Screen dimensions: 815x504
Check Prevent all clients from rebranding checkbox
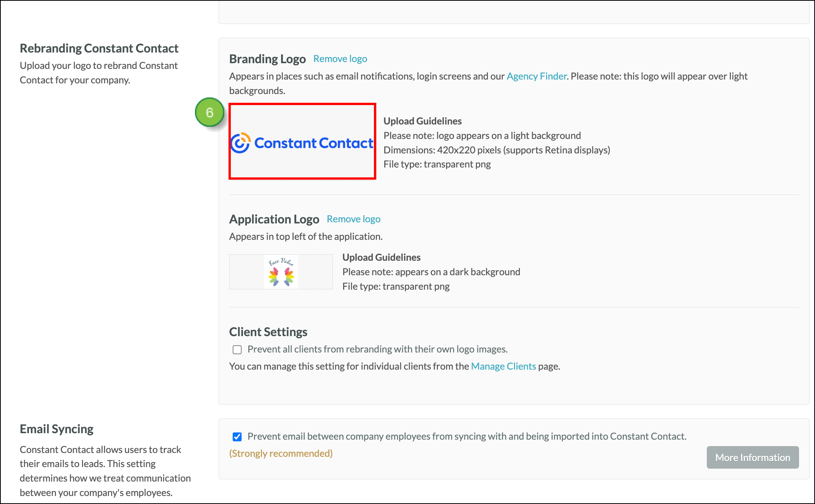[x=237, y=349]
